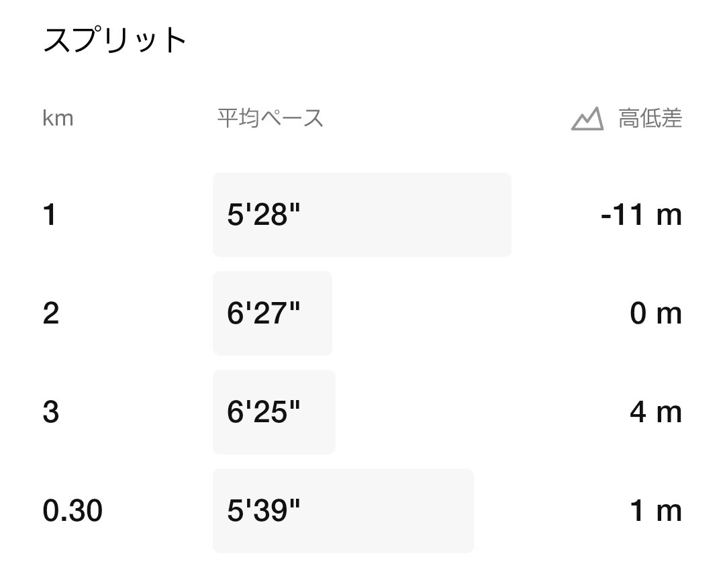
Task: Click the 5'39" pace text
Action: click(263, 511)
